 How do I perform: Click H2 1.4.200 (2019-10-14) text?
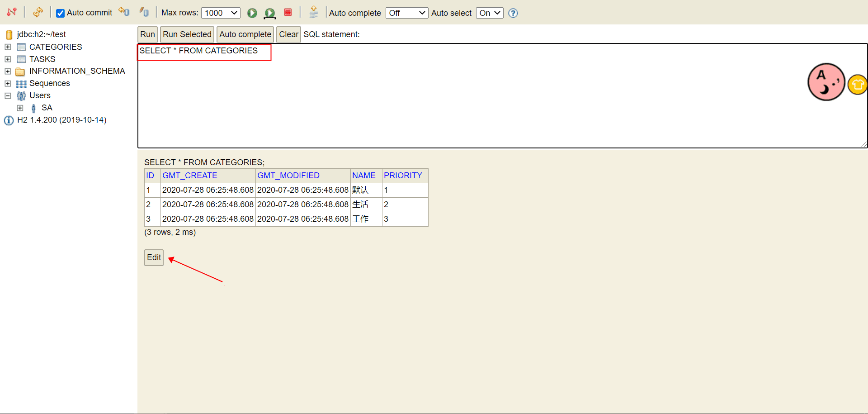62,120
